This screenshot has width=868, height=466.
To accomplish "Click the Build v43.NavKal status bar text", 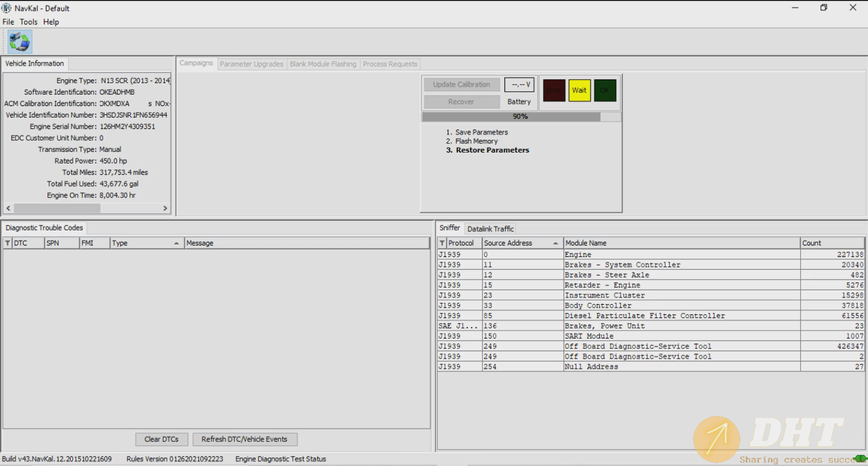I will click(57, 459).
